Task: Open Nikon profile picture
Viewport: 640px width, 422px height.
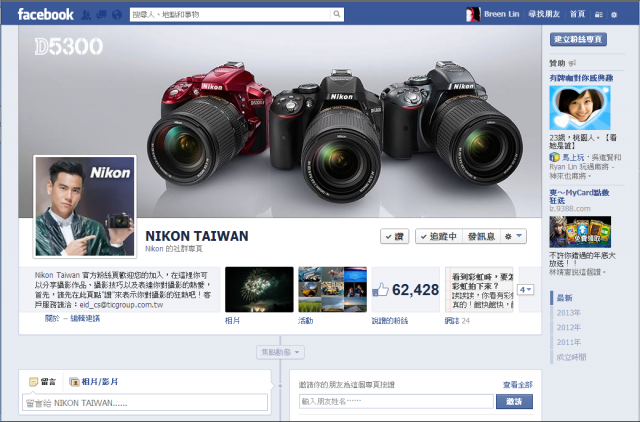Action: click(x=85, y=207)
